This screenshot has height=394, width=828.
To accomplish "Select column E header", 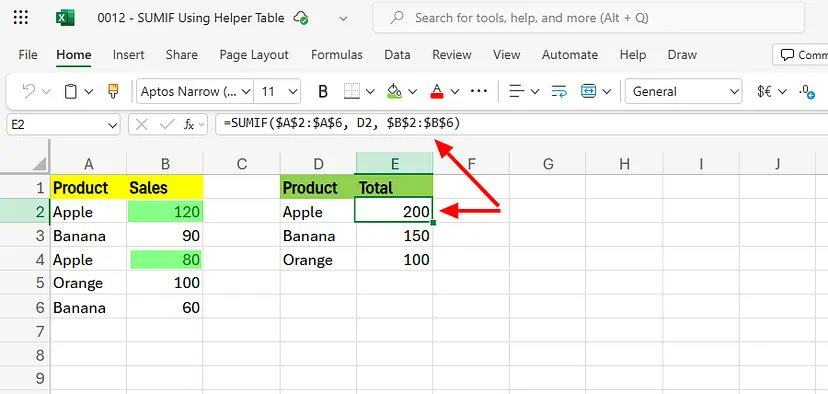I will 394,164.
